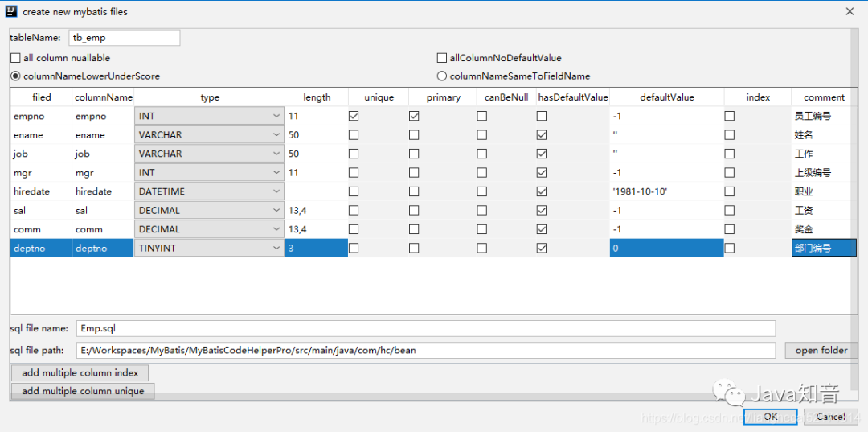
Task: Close the create new mybatis files dialog
Action: 850,11
